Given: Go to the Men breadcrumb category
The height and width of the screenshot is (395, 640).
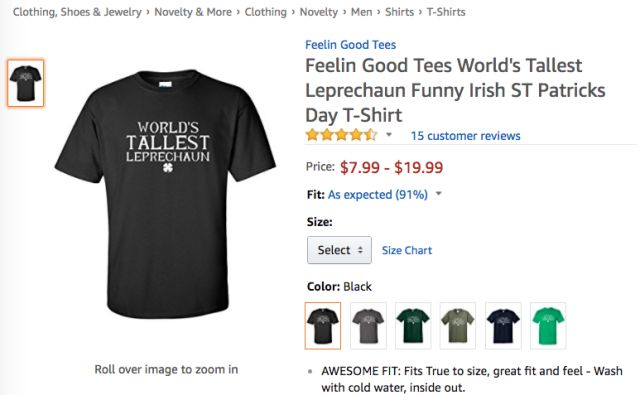Looking at the screenshot, I should [x=361, y=12].
